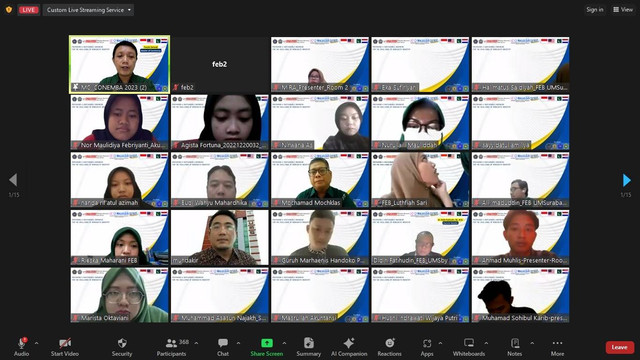Click muted mic icon on feb2 tile

176,87
